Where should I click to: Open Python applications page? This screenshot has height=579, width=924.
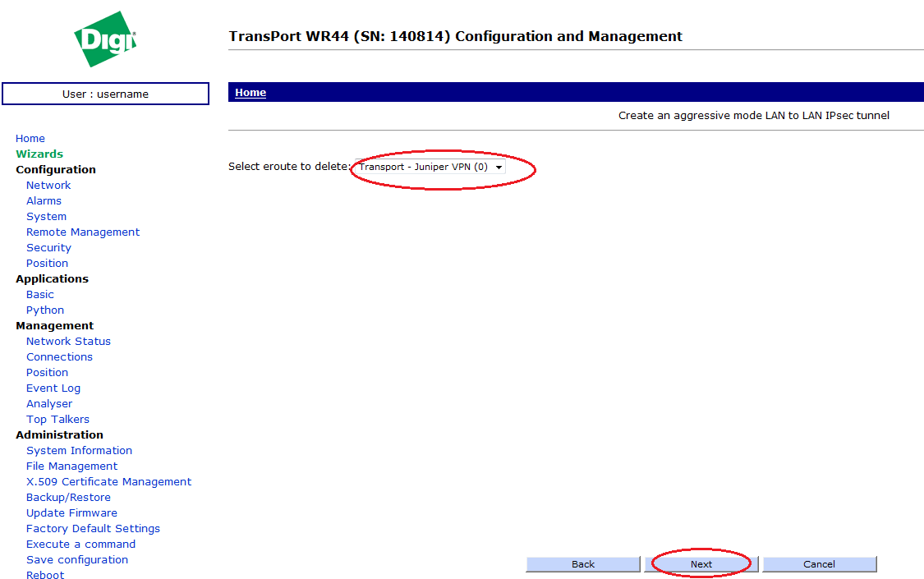click(x=45, y=310)
